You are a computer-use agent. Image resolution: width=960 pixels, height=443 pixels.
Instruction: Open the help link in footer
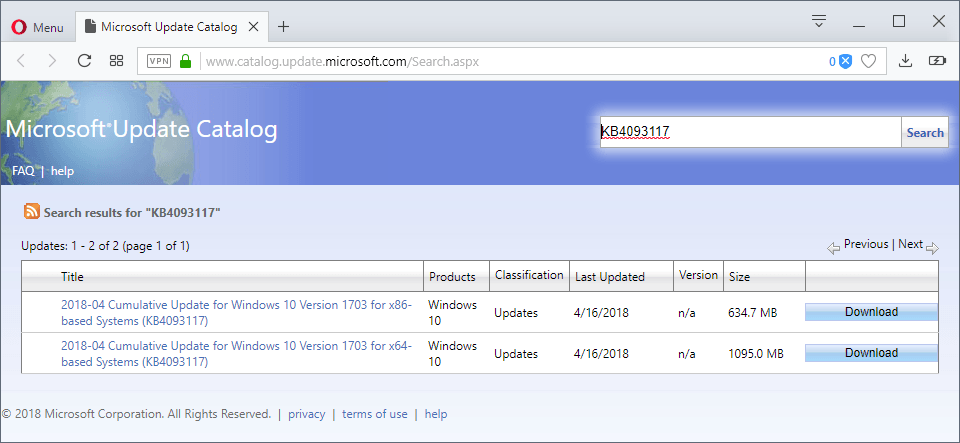pos(436,414)
